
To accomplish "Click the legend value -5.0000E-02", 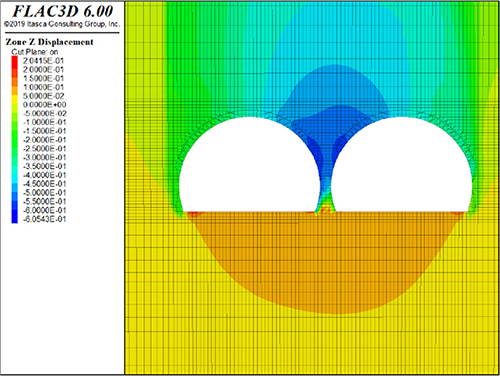I will tap(44, 113).
